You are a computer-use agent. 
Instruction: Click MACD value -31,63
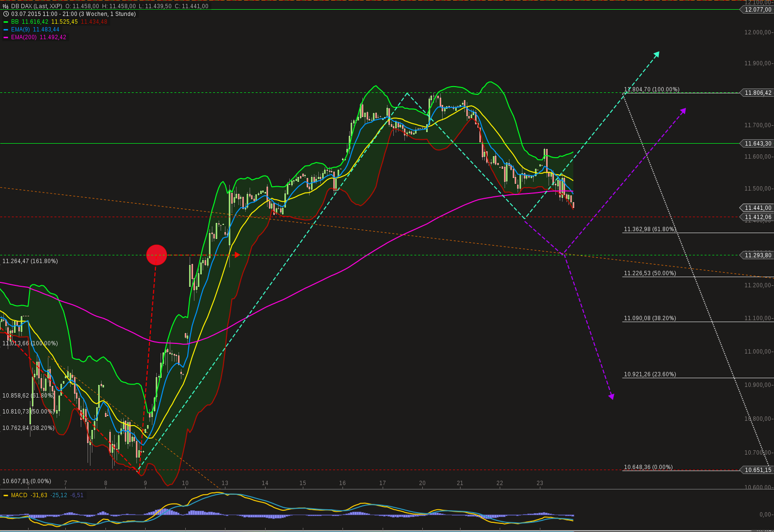[x=39, y=495]
